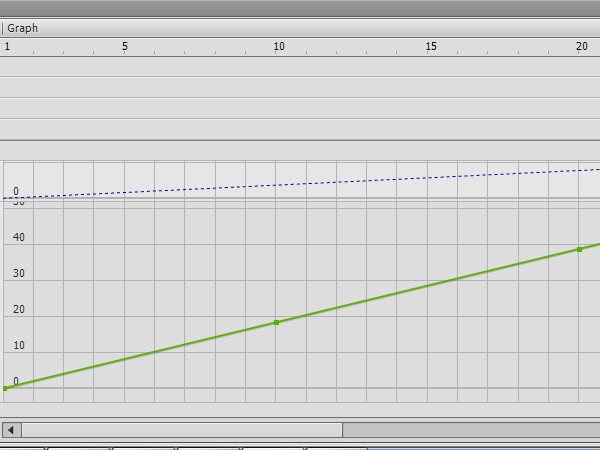This screenshot has height=450, width=600.
Task: Switch to the Graph tab
Action: point(22,28)
